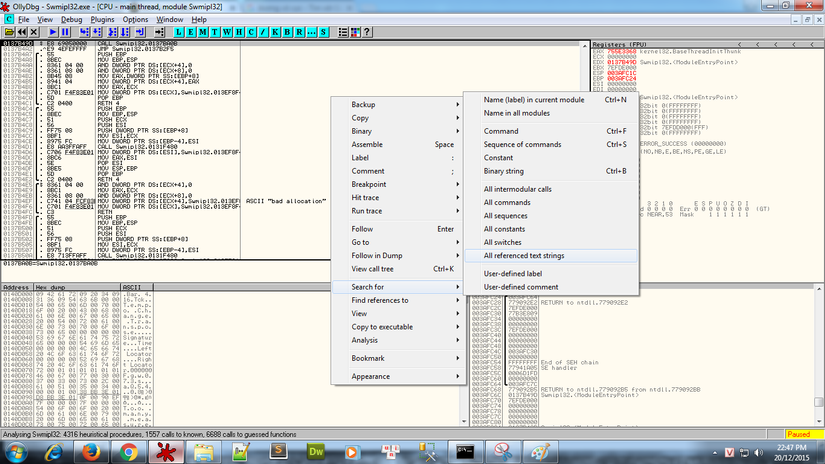Choose Binary string search option

(551, 171)
